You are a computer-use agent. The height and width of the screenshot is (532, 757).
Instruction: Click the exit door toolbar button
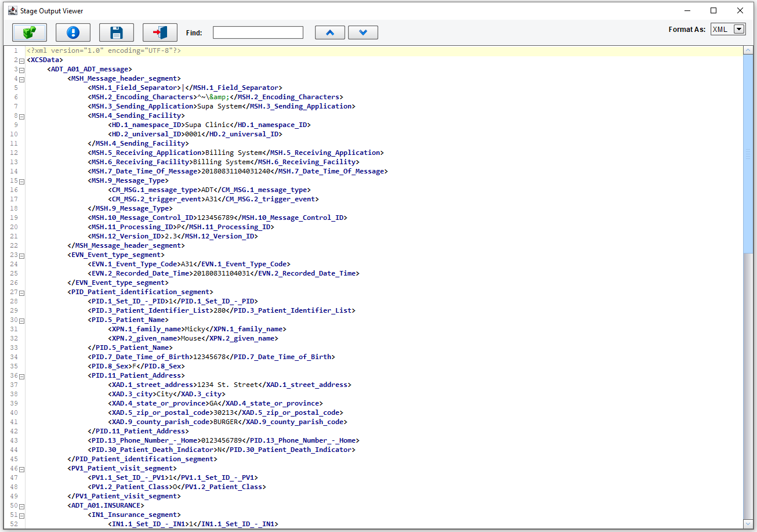click(x=160, y=32)
